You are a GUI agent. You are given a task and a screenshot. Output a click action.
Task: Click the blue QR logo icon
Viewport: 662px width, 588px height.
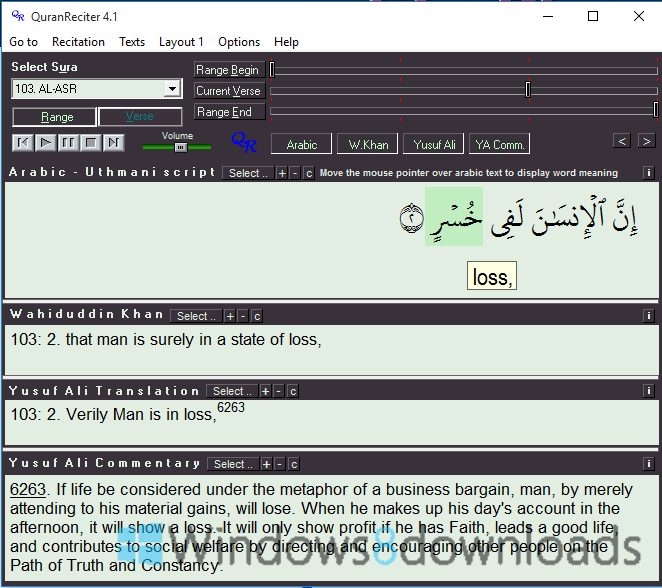pyautogui.click(x=244, y=143)
